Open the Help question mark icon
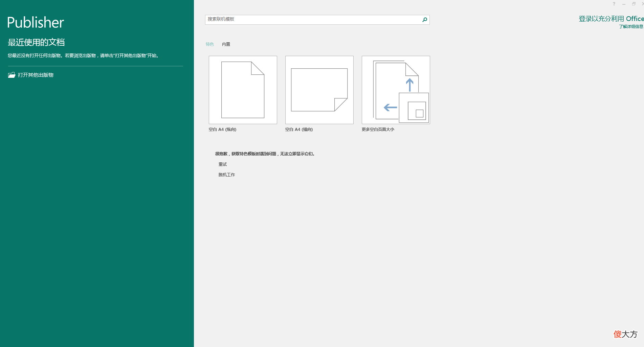 [614, 4]
